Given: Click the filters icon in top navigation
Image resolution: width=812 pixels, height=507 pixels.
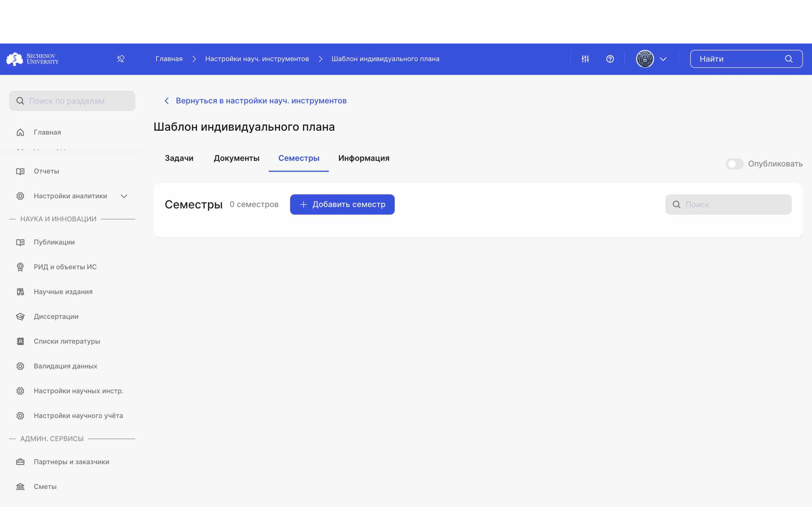Looking at the screenshot, I should pyautogui.click(x=584, y=59).
